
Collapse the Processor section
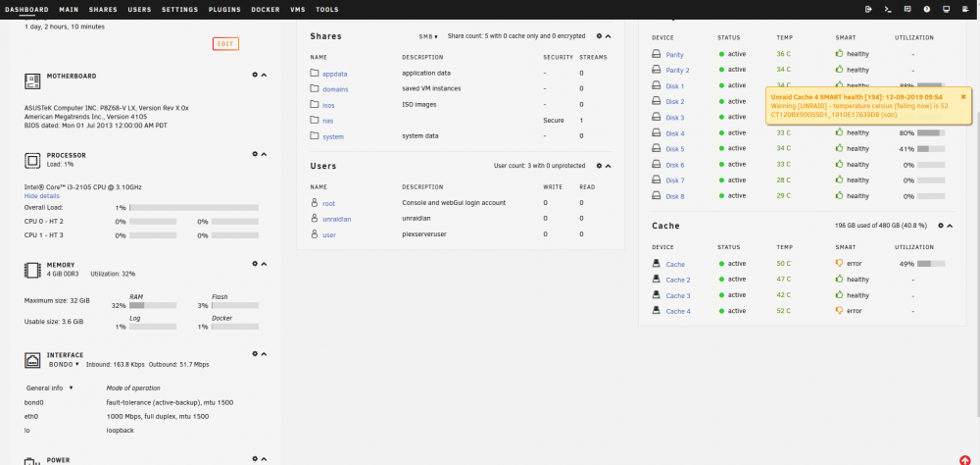[264, 154]
